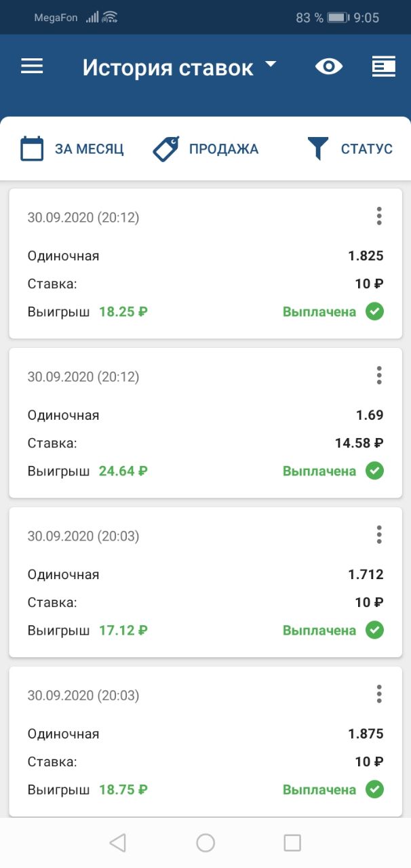Switch the bet list view layout icon

[x=384, y=66]
